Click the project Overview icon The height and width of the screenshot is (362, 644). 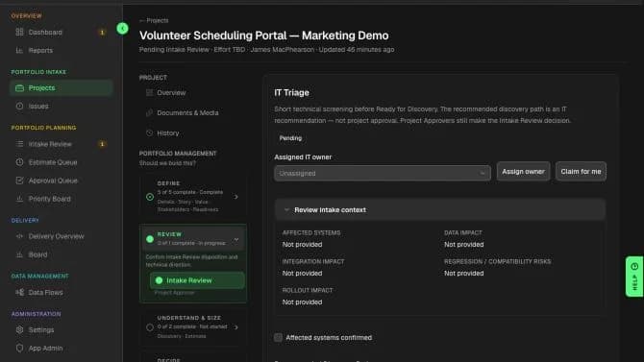[150, 93]
